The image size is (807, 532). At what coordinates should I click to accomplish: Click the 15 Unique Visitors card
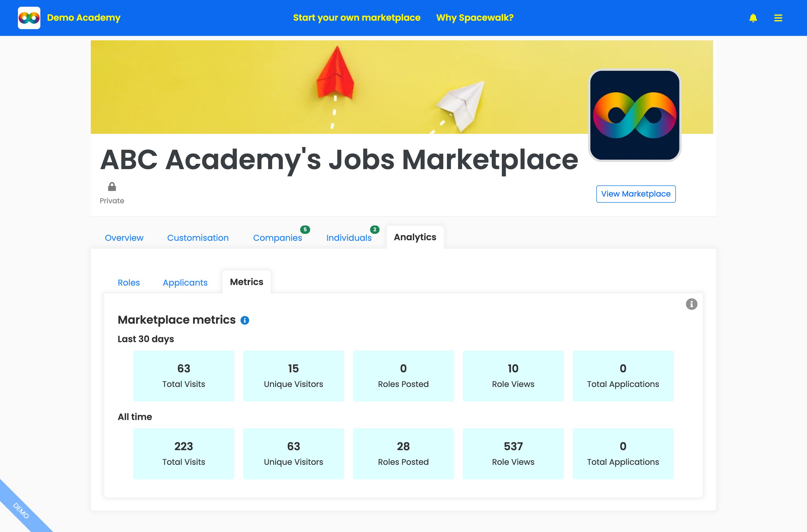point(293,376)
